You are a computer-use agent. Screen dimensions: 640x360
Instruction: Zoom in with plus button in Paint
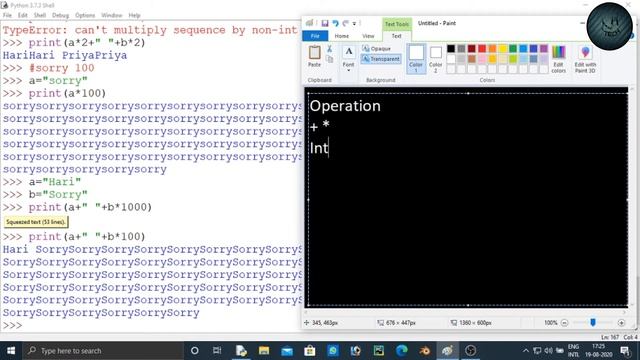[x=621, y=323]
